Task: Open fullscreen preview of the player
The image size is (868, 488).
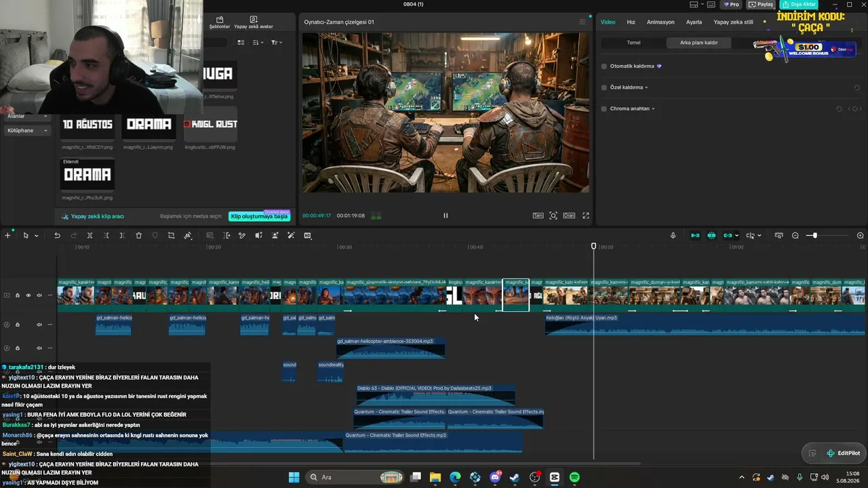Action: tap(586, 216)
